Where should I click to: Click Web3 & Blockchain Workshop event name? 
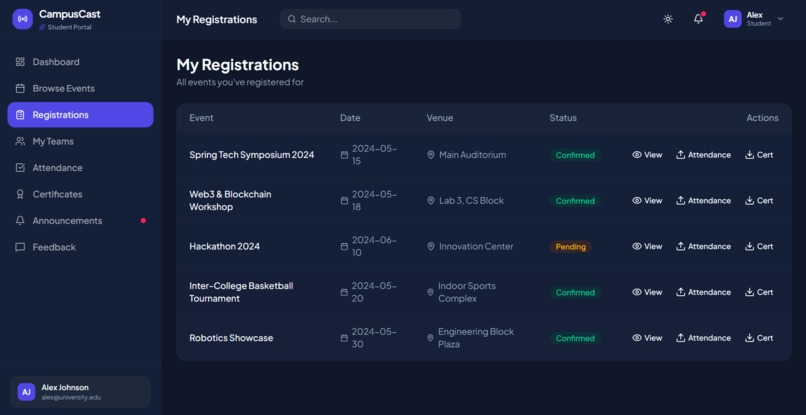tap(230, 201)
